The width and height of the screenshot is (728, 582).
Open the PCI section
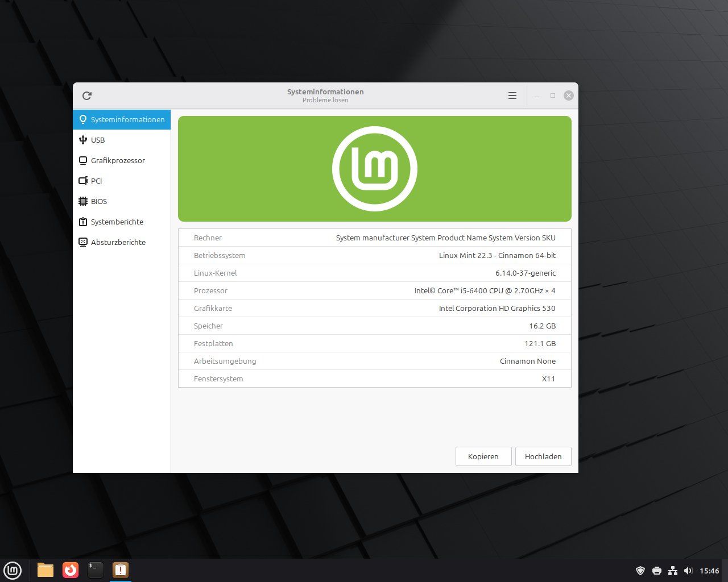click(x=122, y=181)
